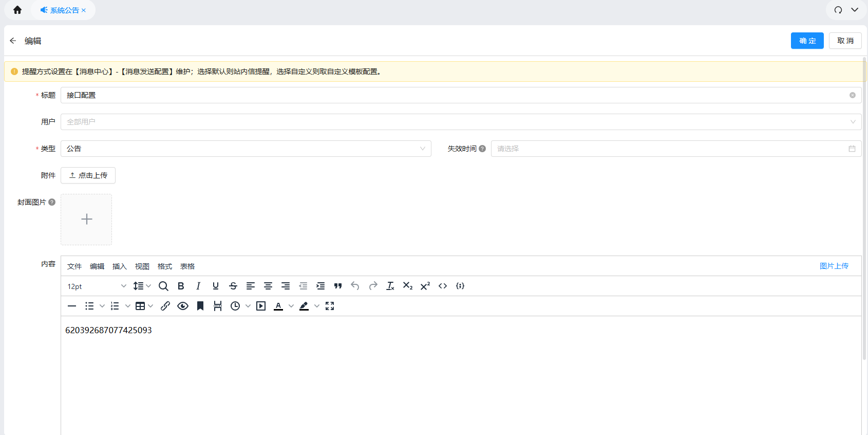
Task: Open find and replace search
Action: [x=163, y=286]
